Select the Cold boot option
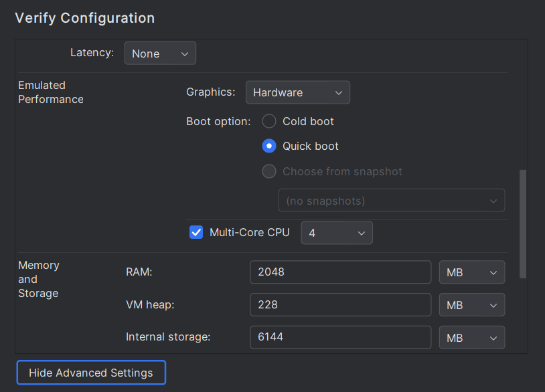This screenshot has height=392, width=545. pos(269,121)
